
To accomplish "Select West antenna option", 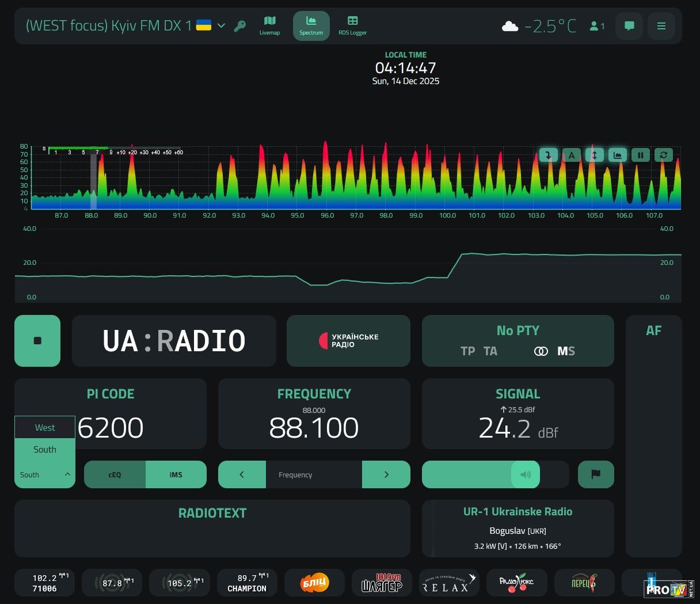I will click(x=45, y=427).
